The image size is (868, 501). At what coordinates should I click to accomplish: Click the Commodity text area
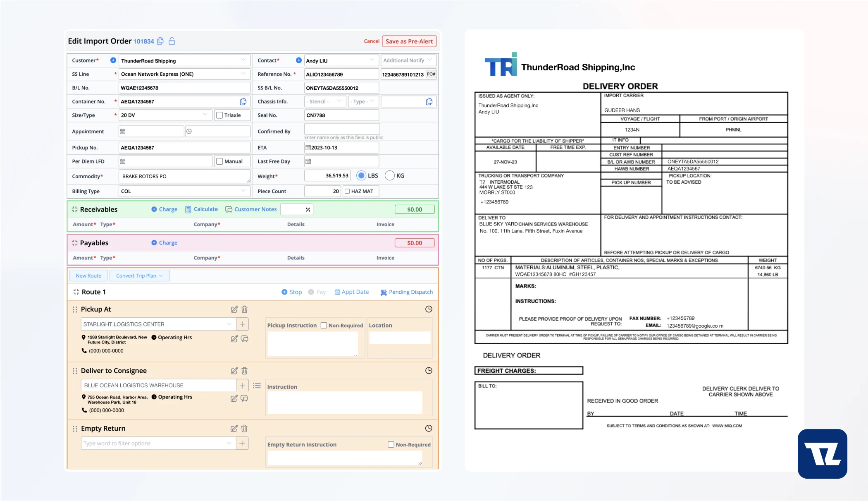pyautogui.click(x=184, y=176)
